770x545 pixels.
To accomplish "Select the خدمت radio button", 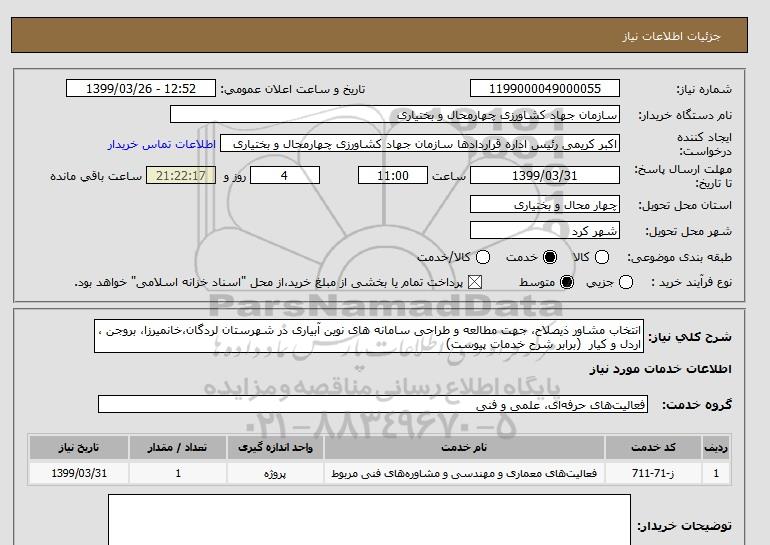I will [x=550, y=257].
